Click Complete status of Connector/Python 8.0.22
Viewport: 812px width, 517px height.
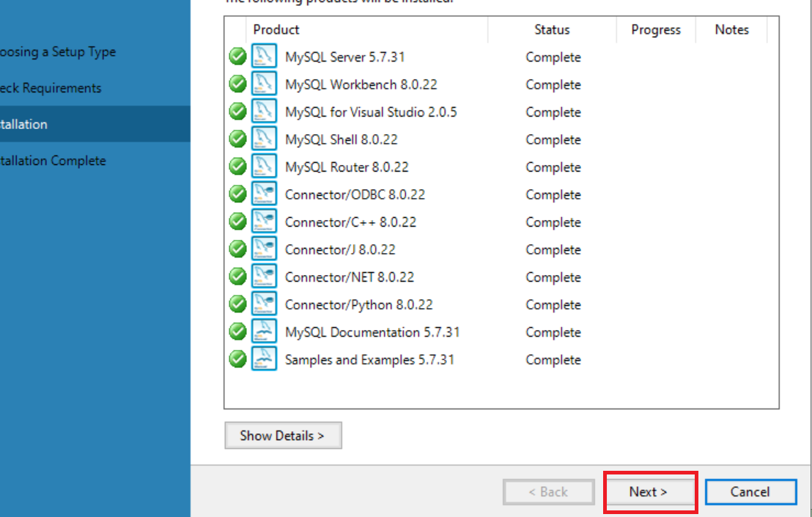[x=553, y=304]
